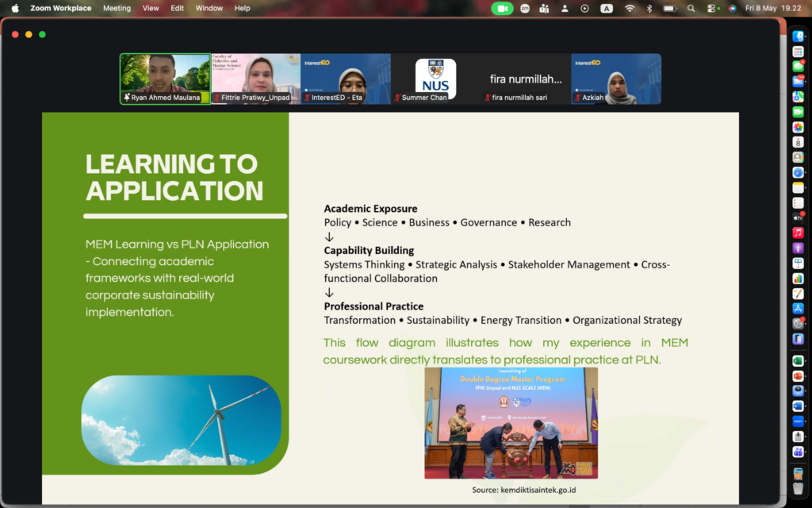Image resolution: width=812 pixels, height=508 pixels.
Task: Open the Now Playing menu bar icon
Action: (x=584, y=8)
